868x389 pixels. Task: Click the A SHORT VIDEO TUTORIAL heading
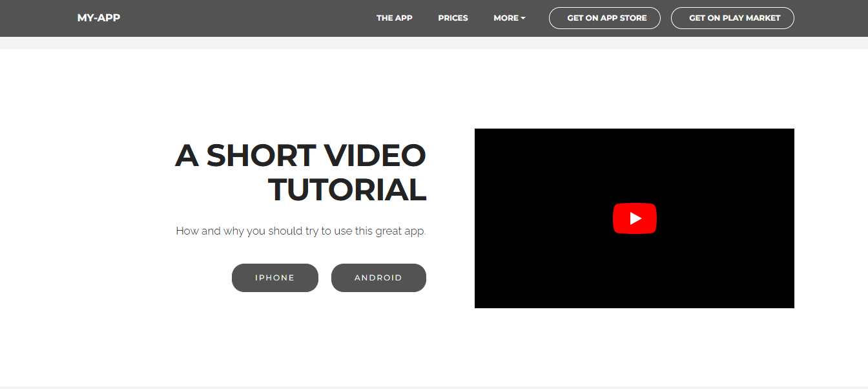click(301, 173)
